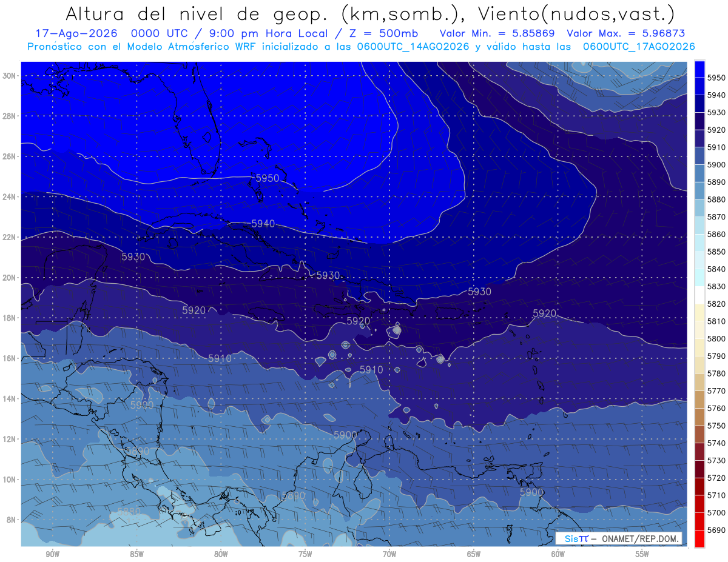Image resolution: width=728 pixels, height=562 pixels.
Task: Click the 5810 colorbar value
Action: tap(716, 321)
